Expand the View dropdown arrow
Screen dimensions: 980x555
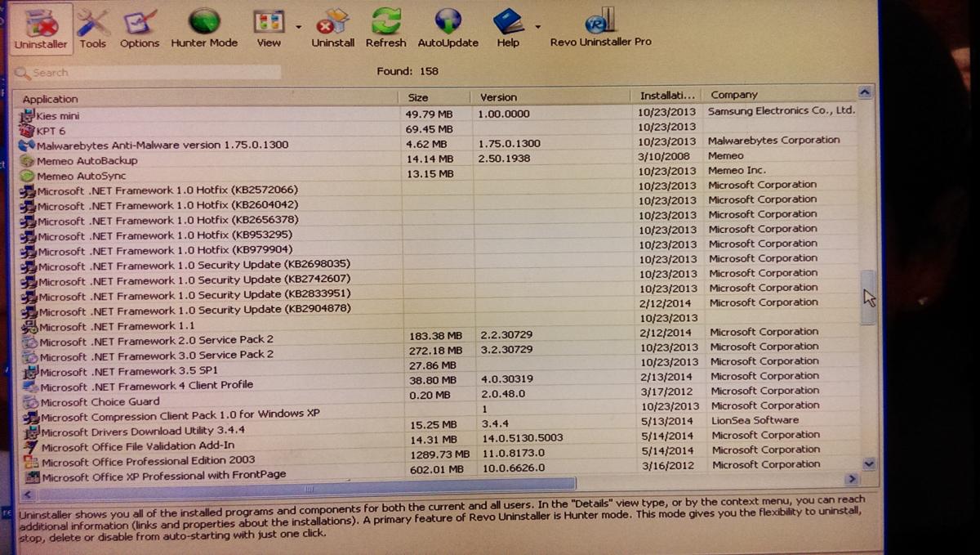[298, 27]
